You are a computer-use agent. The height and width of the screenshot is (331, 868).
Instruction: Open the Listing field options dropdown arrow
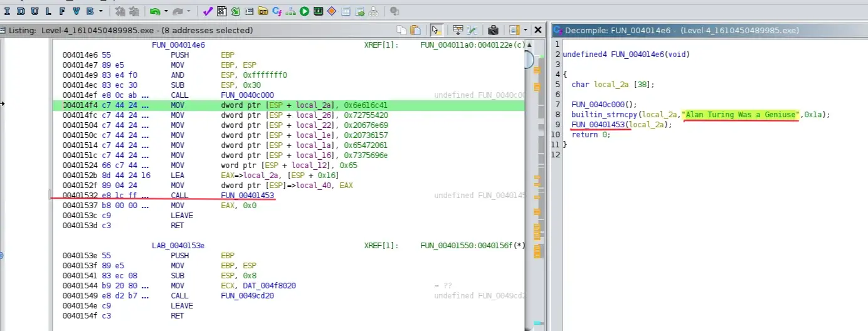coord(524,30)
